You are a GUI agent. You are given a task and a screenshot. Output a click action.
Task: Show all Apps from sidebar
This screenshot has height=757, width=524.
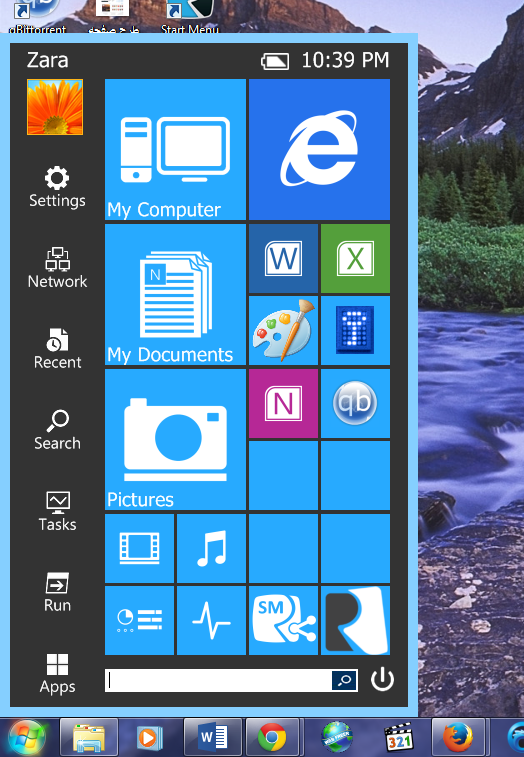point(57,673)
